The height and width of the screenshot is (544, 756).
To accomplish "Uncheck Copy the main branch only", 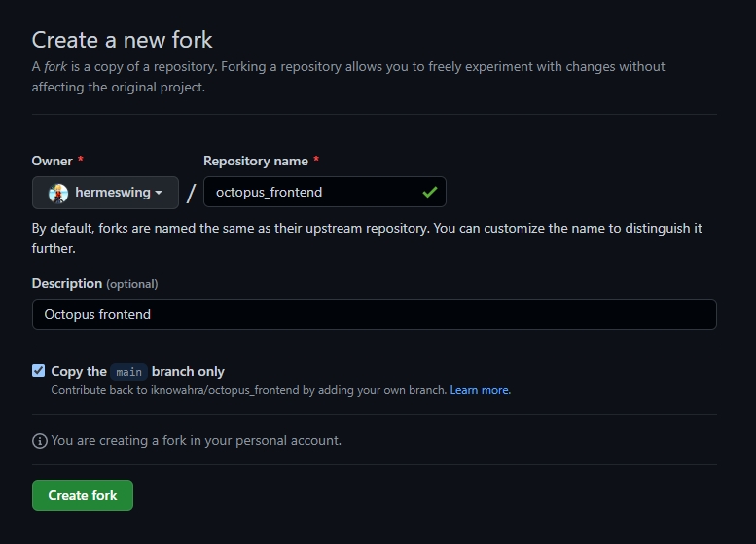I will coord(39,371).
